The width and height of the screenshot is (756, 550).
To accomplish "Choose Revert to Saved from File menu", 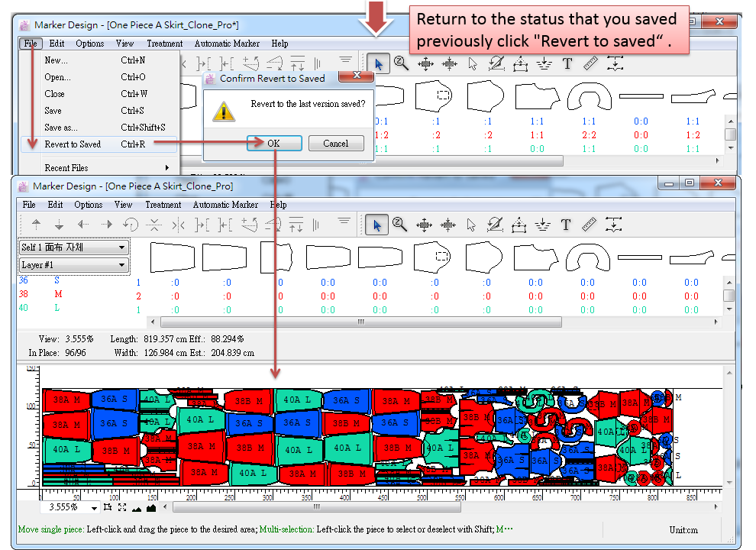I will (x=73, y=144).
